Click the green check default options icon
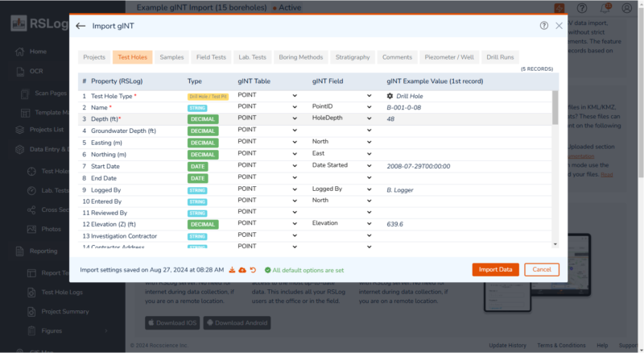This screenshot has height=353, width=644. [x=268, y=270]
